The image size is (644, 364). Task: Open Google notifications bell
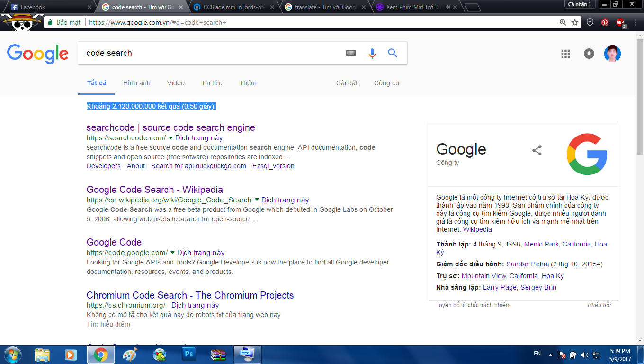point(589,54)
